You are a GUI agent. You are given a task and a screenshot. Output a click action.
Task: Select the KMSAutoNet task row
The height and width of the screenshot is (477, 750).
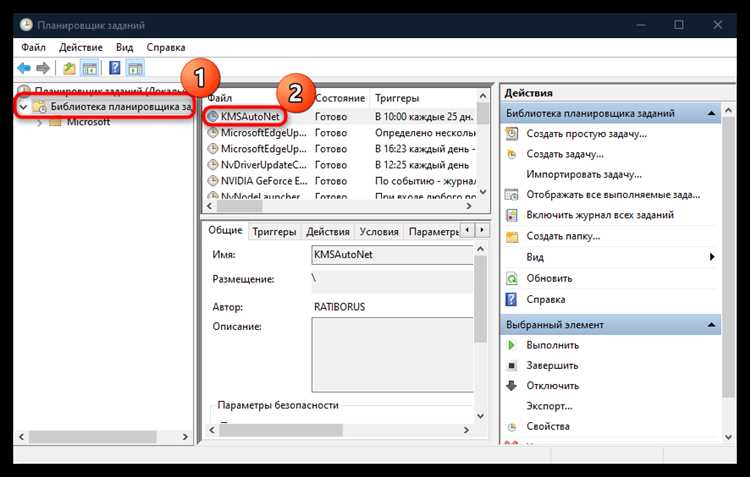[x=341, y=116]
